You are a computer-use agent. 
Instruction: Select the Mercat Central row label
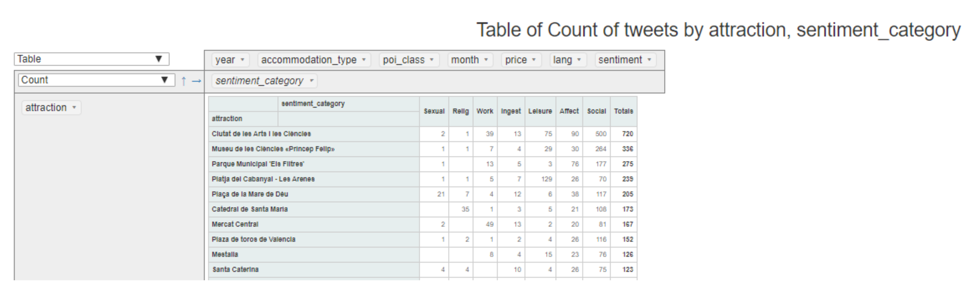tap(235, 224)
